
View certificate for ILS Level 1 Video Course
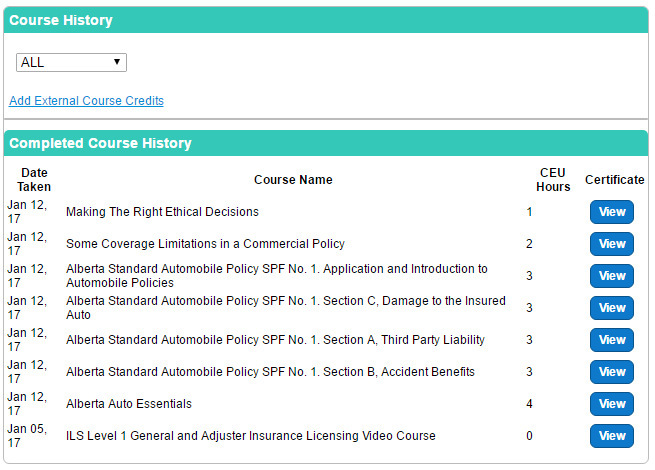(x=611, y=436)
